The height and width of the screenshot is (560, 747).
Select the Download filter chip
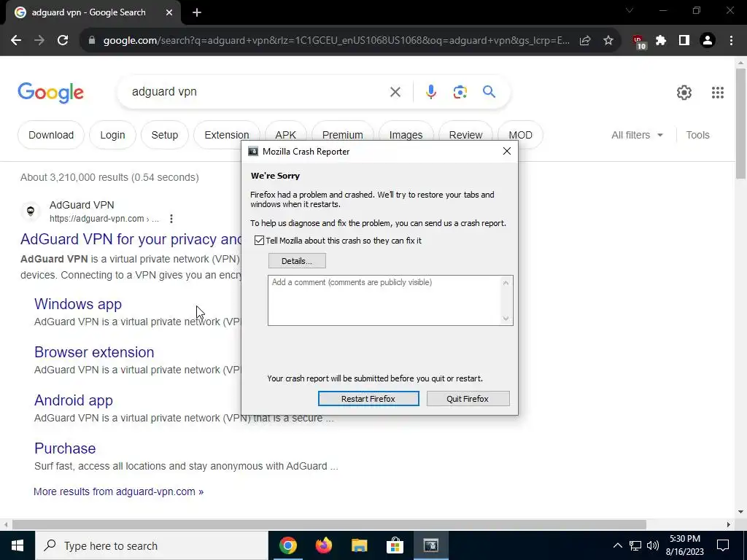point(51,135)
